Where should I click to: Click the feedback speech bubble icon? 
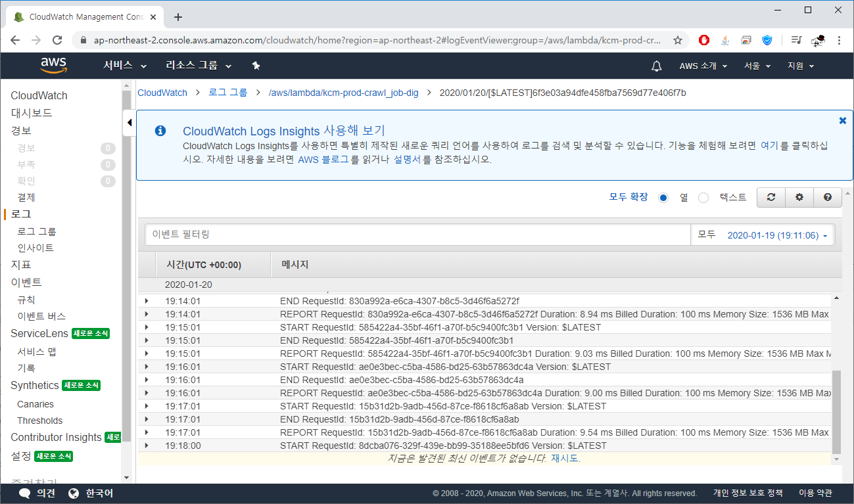(x=25, y=493)
